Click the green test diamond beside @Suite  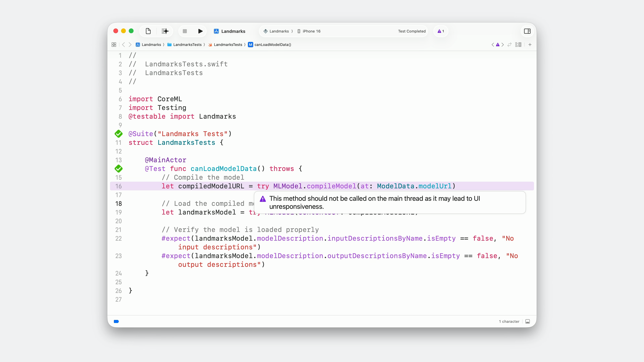click(x=119, y=134)
